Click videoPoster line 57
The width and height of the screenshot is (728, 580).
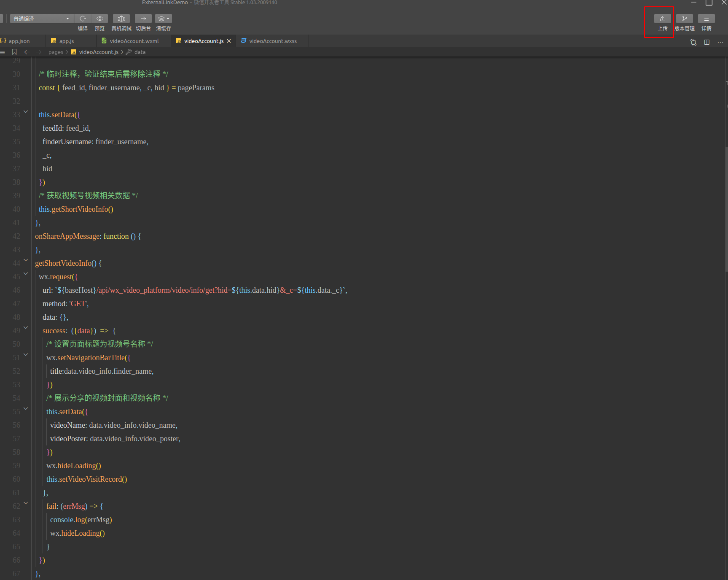[x=115, y=439]
